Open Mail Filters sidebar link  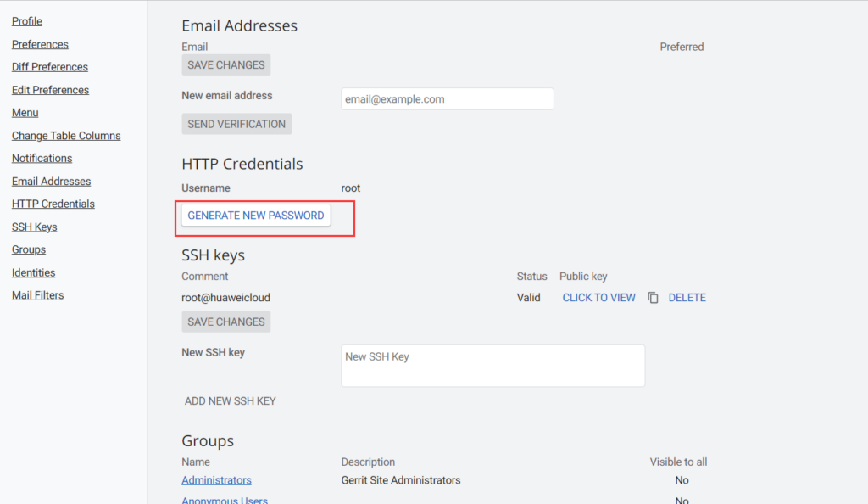[x=37, y=295]
